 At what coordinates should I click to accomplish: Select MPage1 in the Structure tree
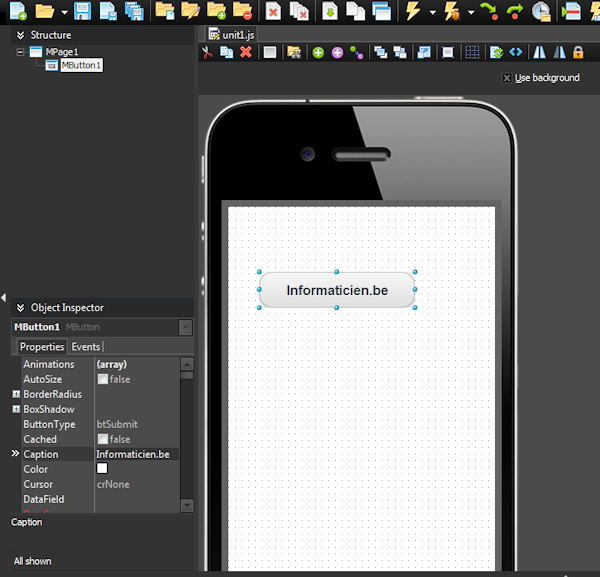click(x=61, y=51)
